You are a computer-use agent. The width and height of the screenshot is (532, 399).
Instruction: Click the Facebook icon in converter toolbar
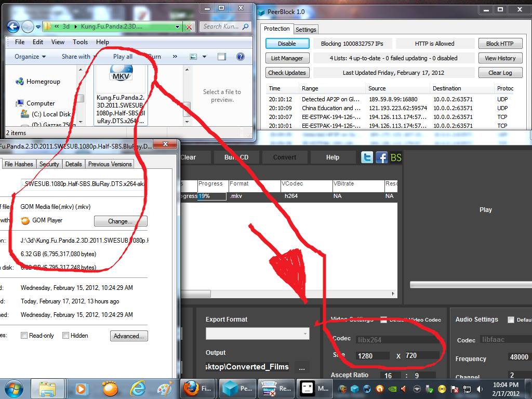(381, 157)
